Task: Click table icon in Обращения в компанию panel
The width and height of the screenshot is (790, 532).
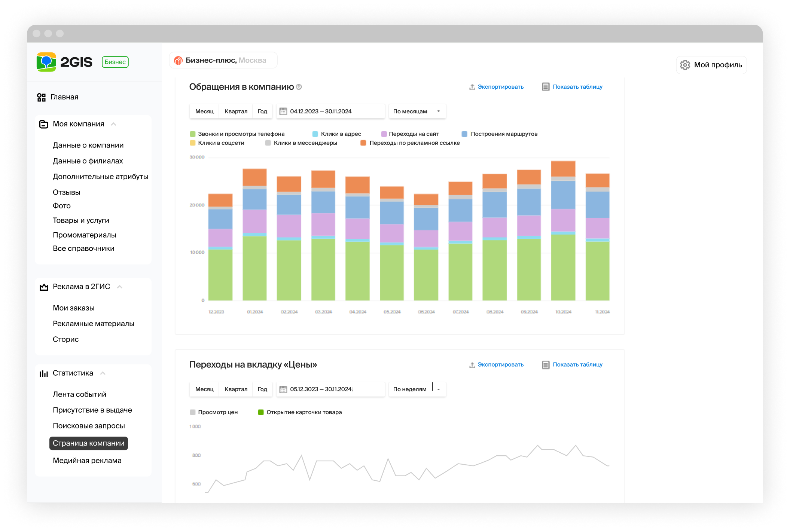Action: tap(546, 87)
